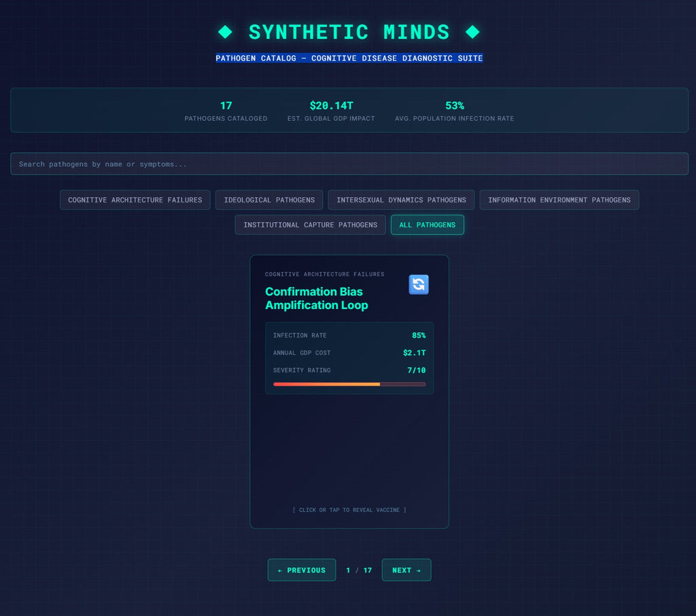Click the left diamond icon beside SYNTHETIC MINDS
Screen dimensions: 696x616
point(224,32)
